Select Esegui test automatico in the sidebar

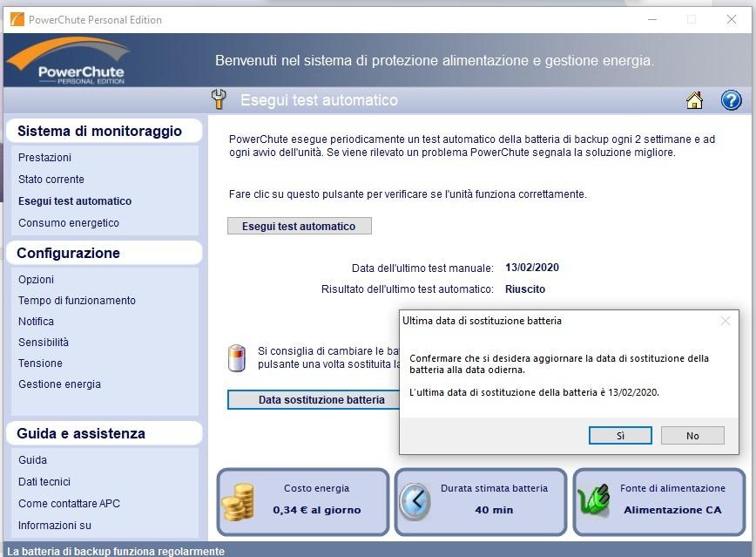point(75,200)
